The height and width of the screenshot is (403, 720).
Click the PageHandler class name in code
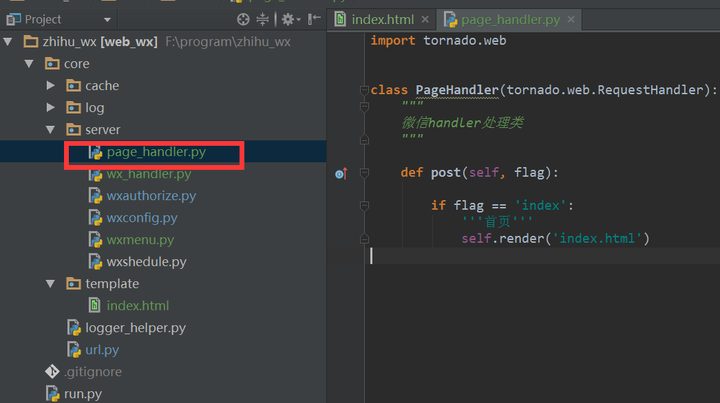point(457,90)
